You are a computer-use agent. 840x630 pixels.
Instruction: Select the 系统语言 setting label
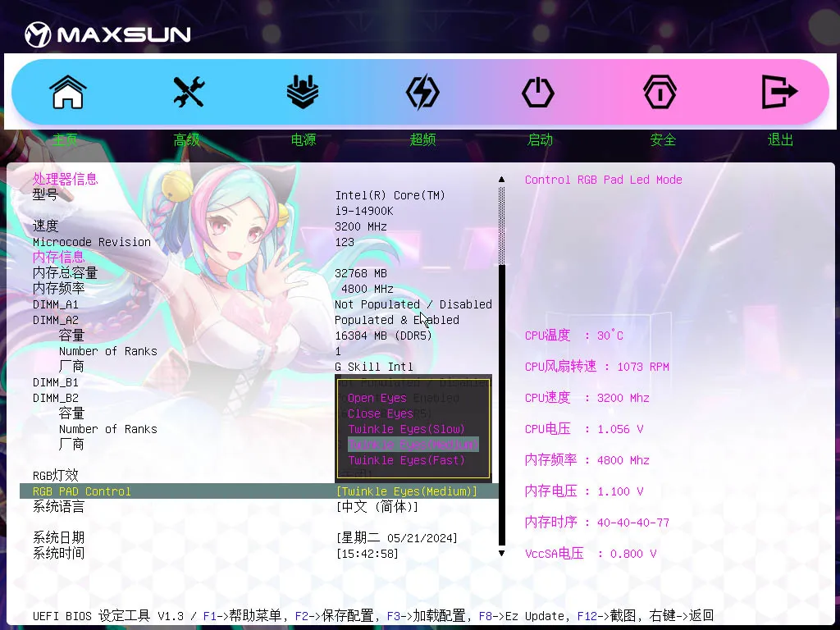(x=58, y=507)
